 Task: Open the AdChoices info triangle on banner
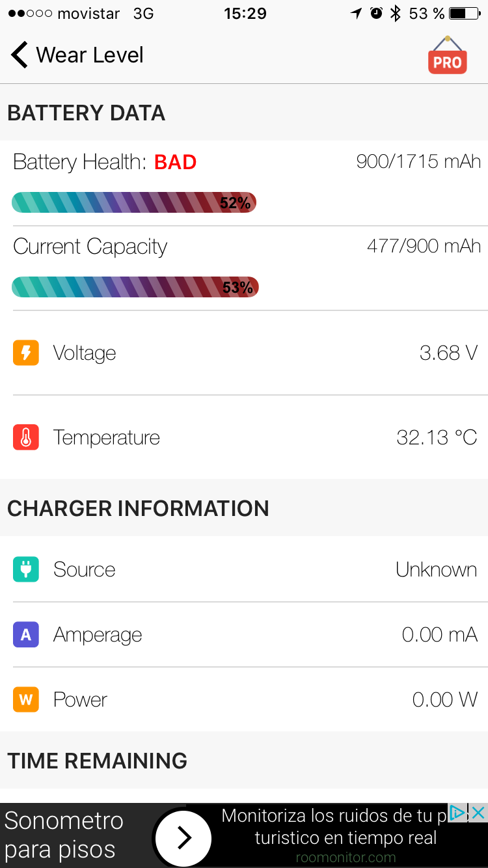(458, 812)
